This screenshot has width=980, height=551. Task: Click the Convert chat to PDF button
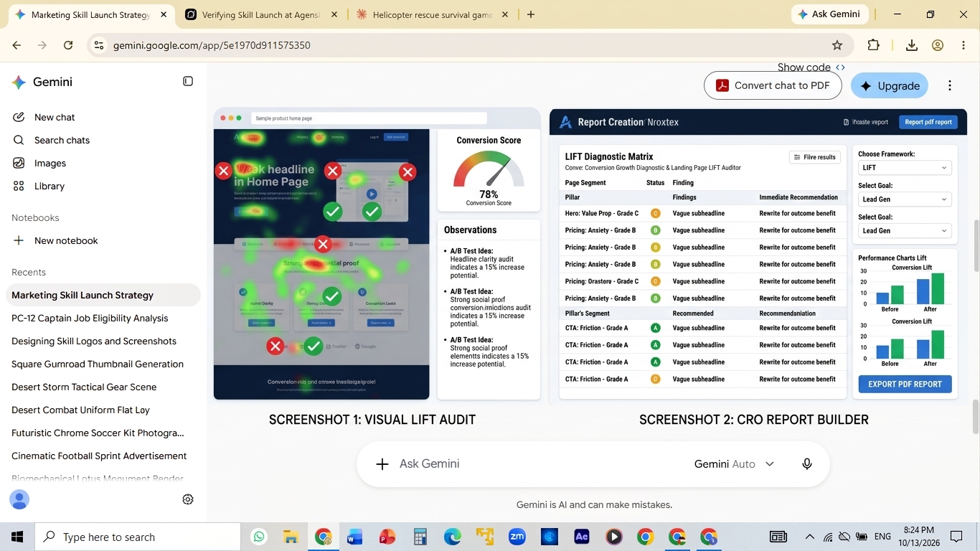(x=773, y=85)
